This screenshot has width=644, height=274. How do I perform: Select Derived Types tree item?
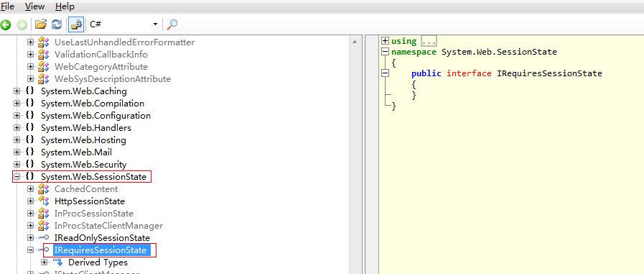pyautogui.click(x=98, y=262)
